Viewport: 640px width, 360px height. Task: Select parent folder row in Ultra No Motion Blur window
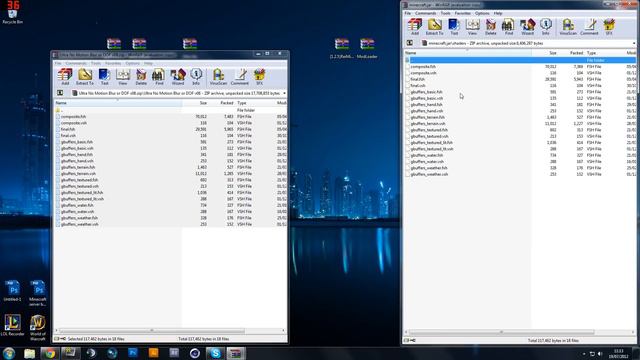[170, 110]
